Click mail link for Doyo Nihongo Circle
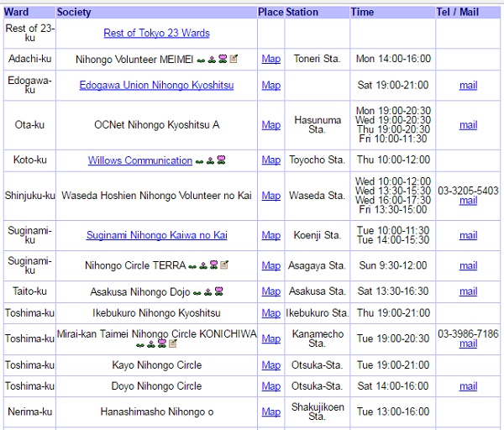Viewport: 504px width, 430px height. click(469, 386)
